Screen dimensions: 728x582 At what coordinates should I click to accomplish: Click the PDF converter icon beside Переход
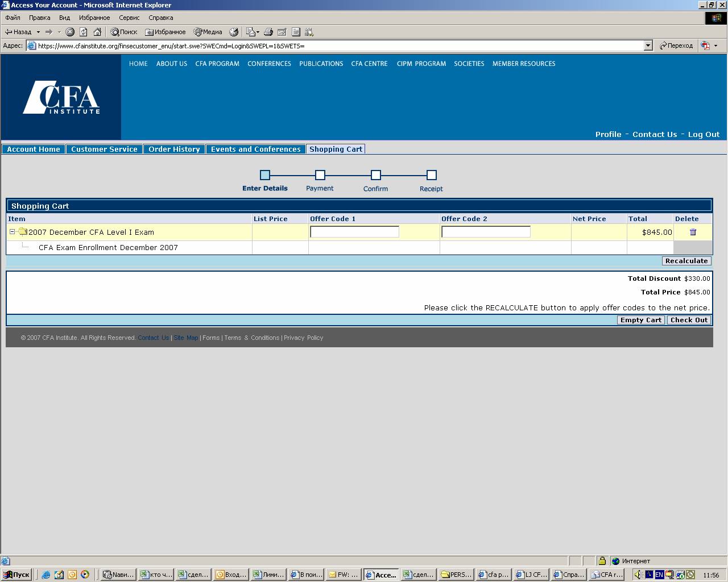coord(705,45)
